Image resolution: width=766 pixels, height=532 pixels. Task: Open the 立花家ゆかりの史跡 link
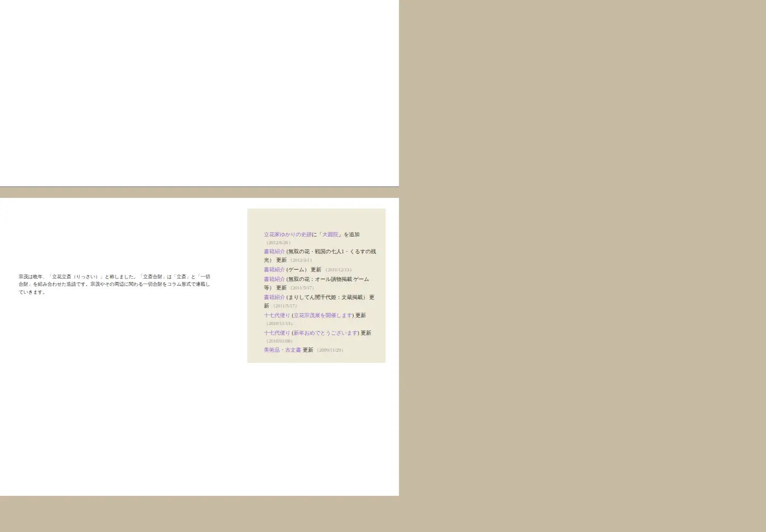pos(288,235)
